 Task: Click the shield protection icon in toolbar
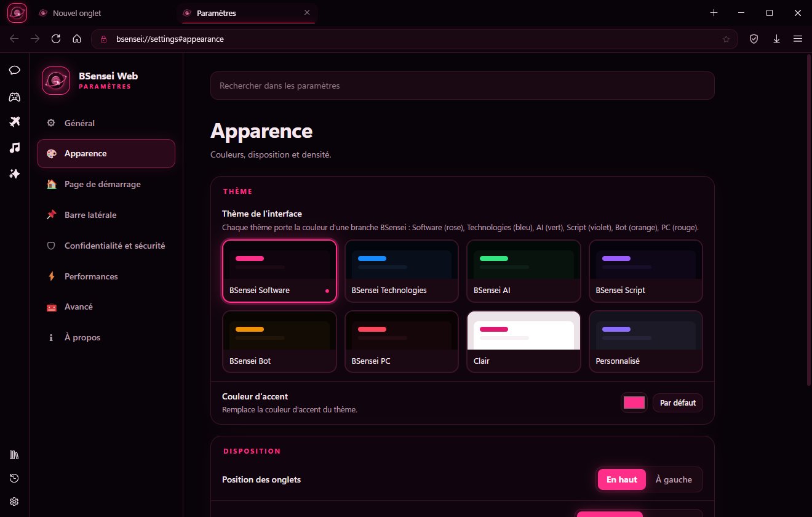tap(754, 39)
